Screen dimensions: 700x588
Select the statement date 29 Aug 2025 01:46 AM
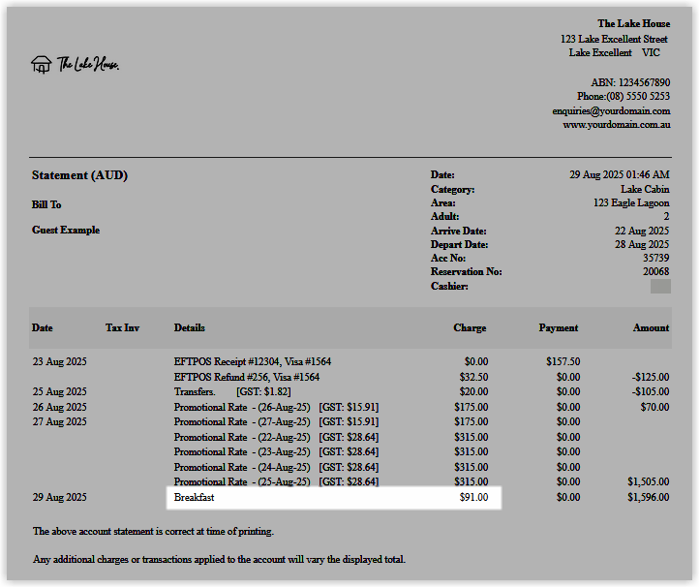[620, 174]
